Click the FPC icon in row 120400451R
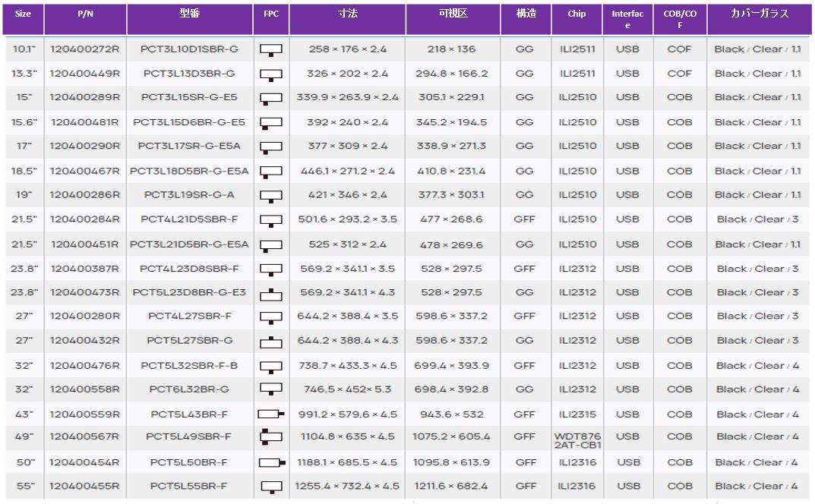Image resolution: width=815 pixels, height=504 pixels. [x=271, y=246]
